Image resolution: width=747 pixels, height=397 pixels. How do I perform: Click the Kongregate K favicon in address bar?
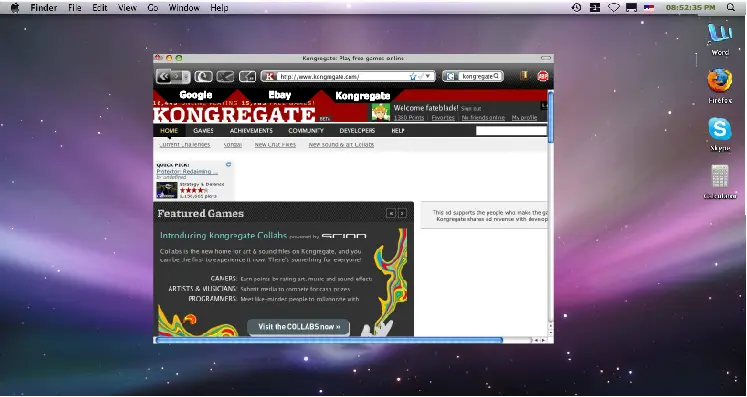(270, 76)
